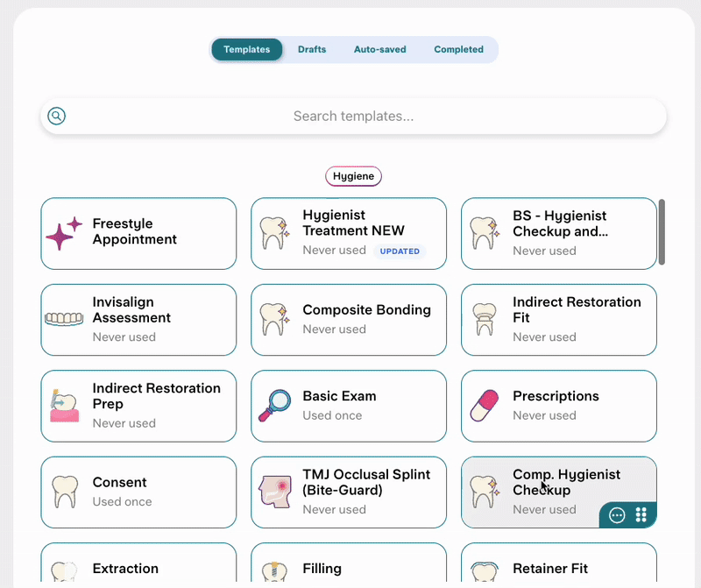Click the TMJ Occlusal Splint head icon
Viewport: 701px width, 588px height.
click(274, 492)
